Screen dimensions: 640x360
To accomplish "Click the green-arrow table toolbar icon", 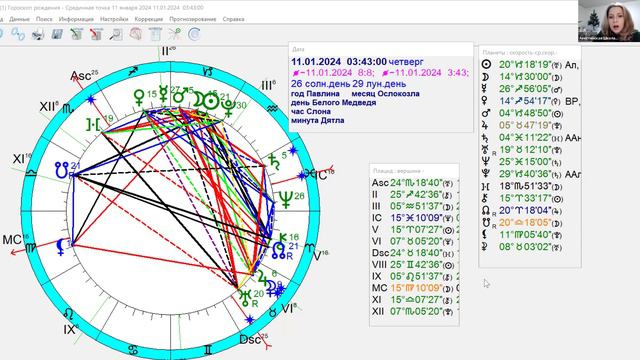I will [76, 34].
